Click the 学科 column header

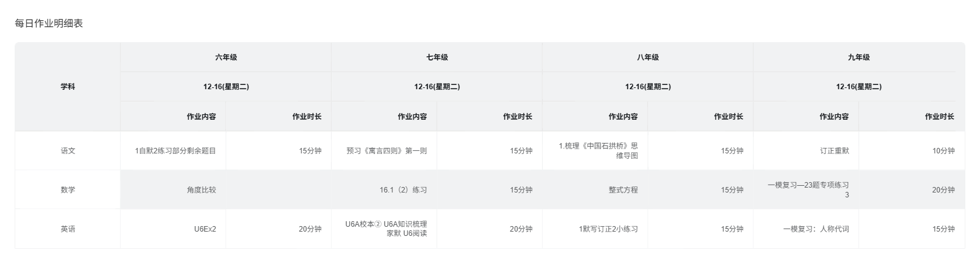click(68, 87)
